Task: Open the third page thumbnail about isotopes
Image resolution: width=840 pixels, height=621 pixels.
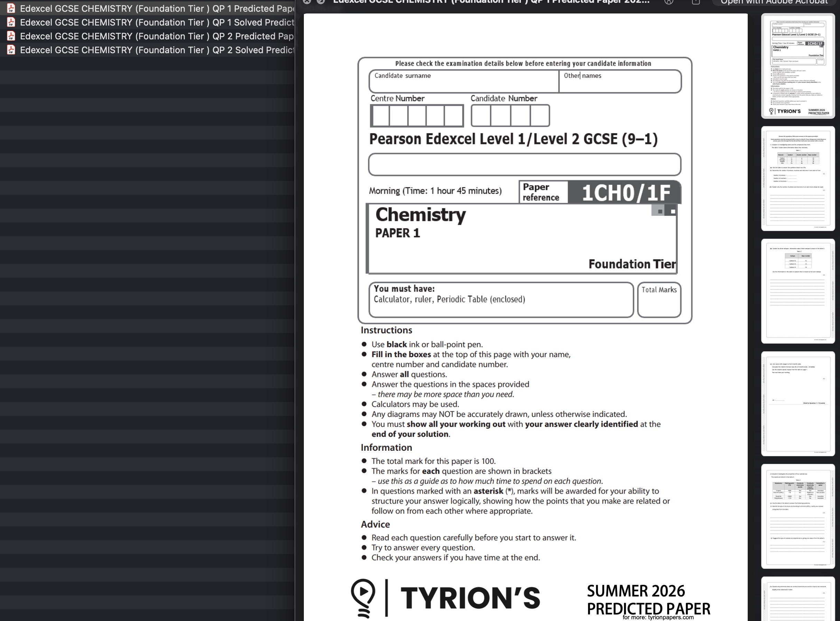Action: 797,291
